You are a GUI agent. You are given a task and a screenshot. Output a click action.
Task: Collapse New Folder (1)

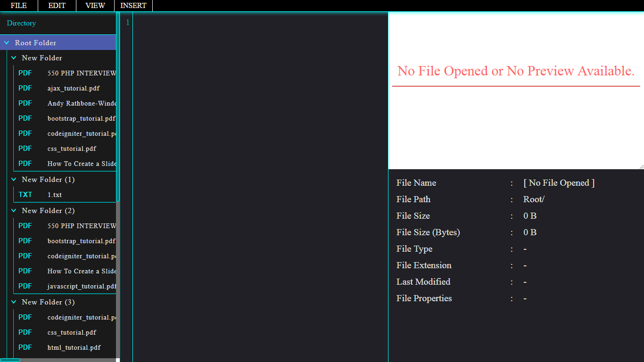pyautogui.click(x=14, y=180)
